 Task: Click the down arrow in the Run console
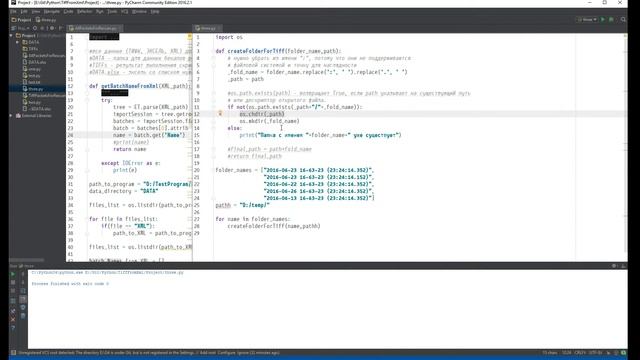23,282
